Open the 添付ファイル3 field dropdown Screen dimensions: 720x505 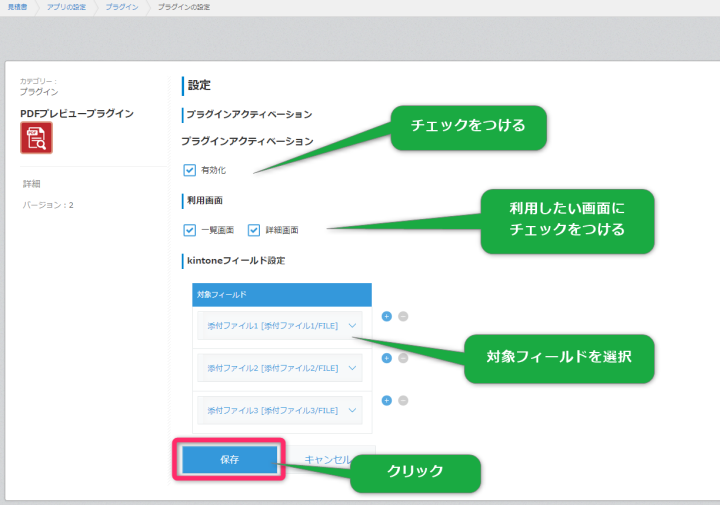click(x=281, y=410)
